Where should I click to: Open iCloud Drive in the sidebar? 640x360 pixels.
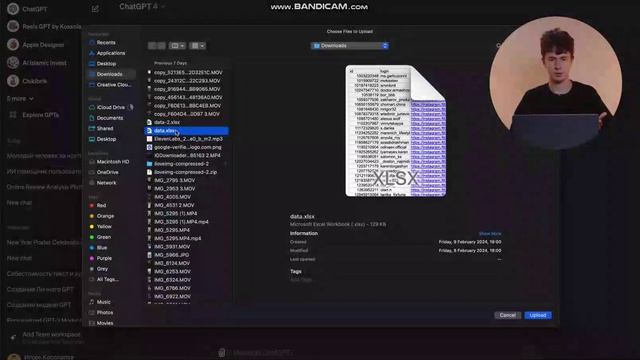[111, 107]
